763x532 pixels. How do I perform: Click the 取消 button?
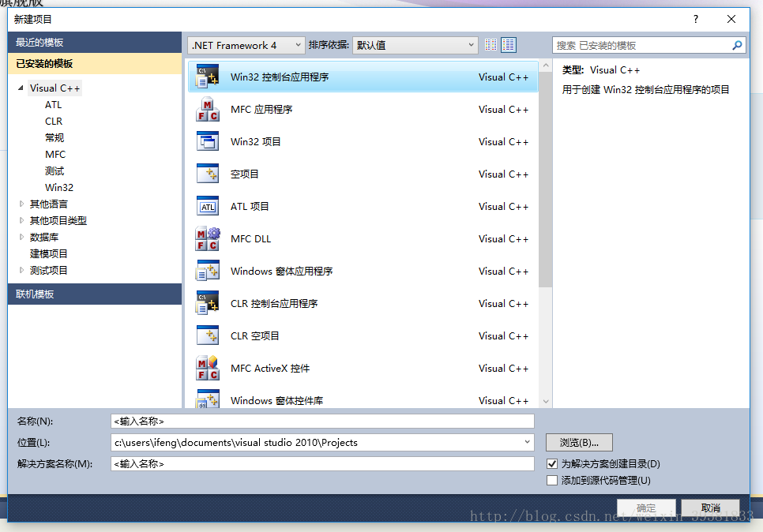pyautogui.click(x=710, y=508)
